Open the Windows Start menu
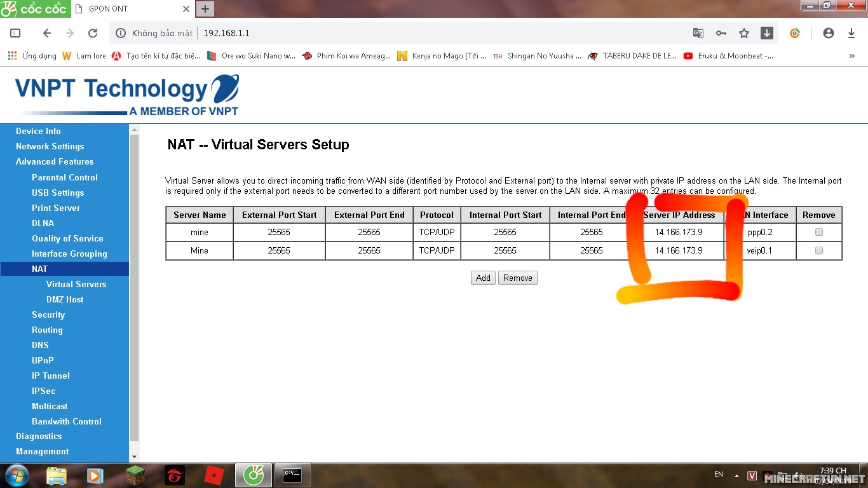The width and height of the screenshot is (868, 488). (17, 475)
